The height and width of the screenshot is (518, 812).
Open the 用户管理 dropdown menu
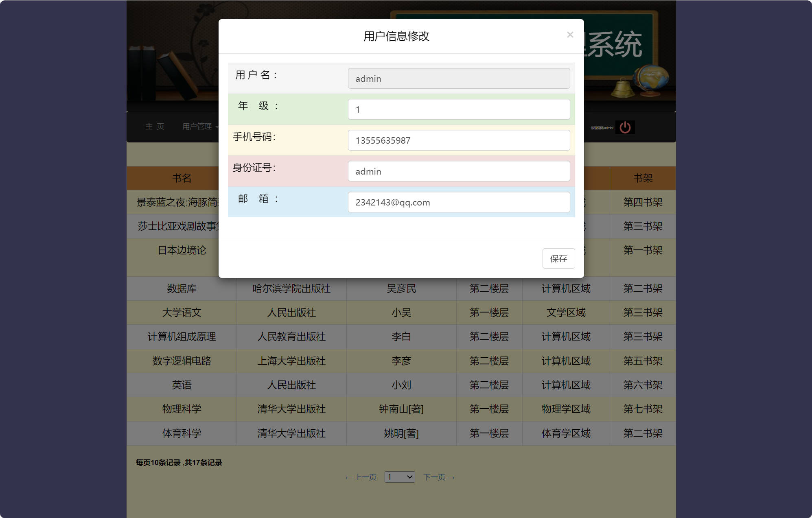197,127
